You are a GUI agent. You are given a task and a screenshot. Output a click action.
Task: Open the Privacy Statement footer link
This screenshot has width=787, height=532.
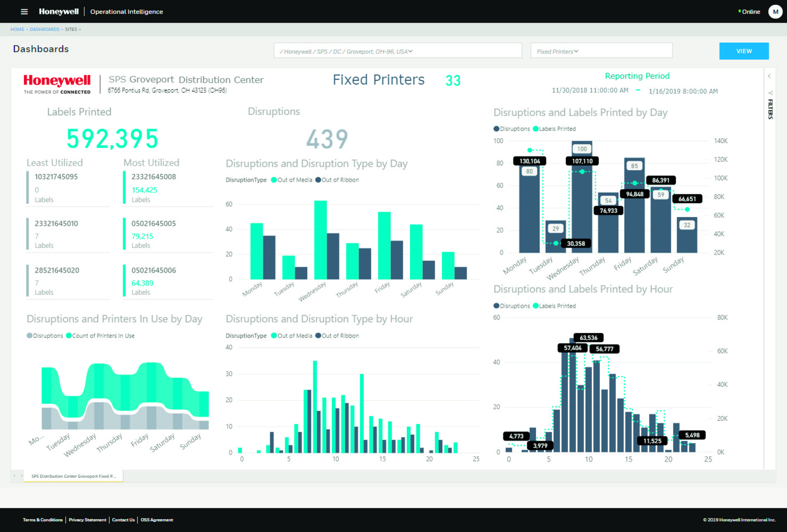[x=87, y=520]
